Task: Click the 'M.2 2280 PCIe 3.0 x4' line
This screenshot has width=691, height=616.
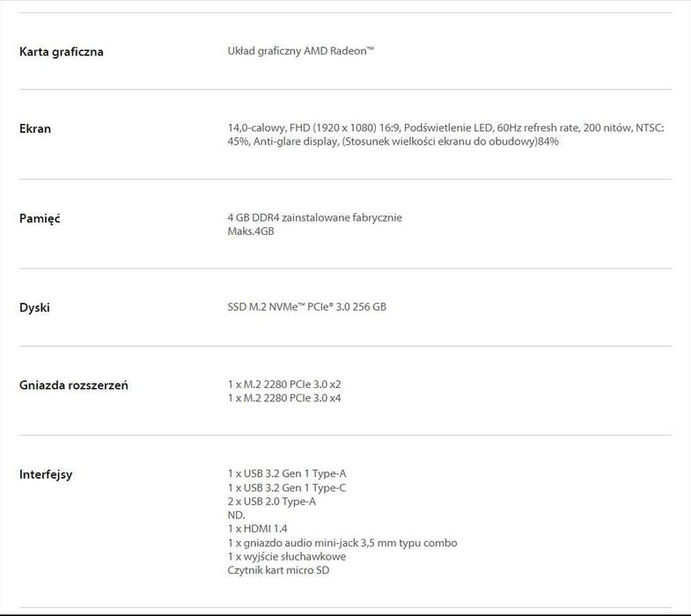Action: (284, 399)
